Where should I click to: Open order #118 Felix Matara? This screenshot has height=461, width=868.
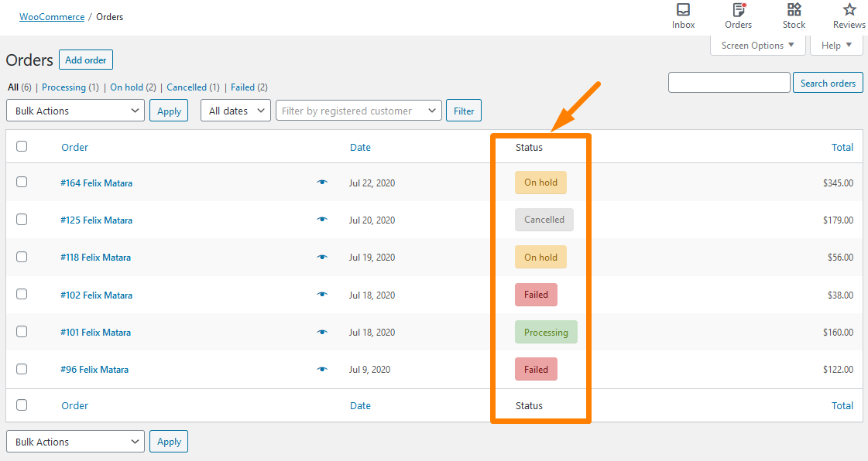(96, 257)
